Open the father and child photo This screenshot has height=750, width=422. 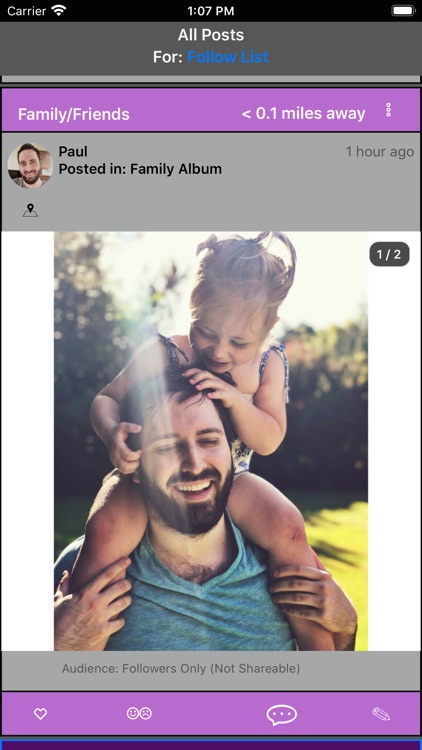tap(211, 441)
